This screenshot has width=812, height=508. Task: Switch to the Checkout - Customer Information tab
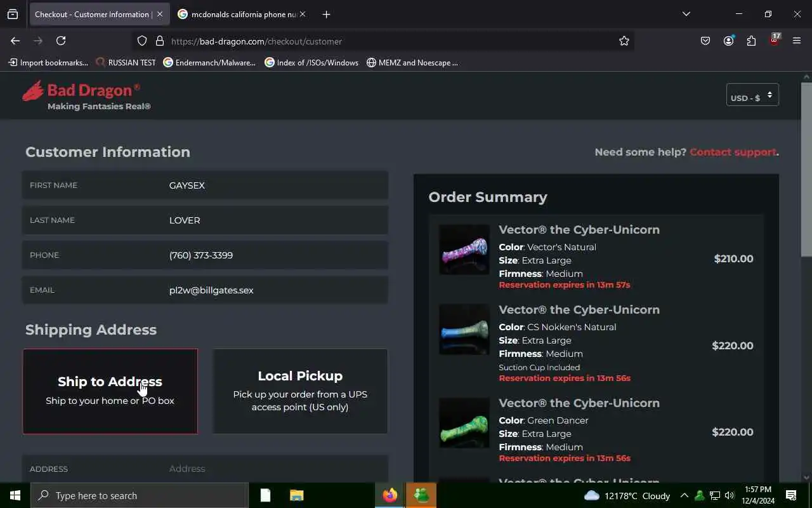92,14
